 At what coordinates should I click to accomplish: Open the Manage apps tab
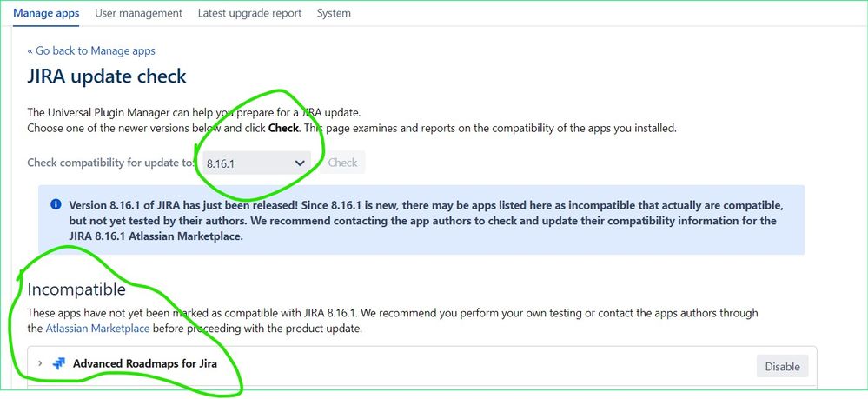[x=46, y=13]
